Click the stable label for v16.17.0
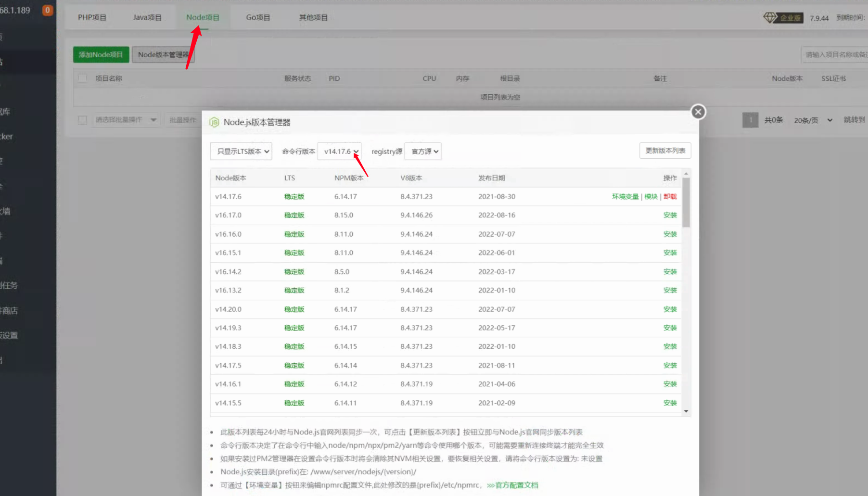This screenshot has height=496, width=868. [294, 216]
